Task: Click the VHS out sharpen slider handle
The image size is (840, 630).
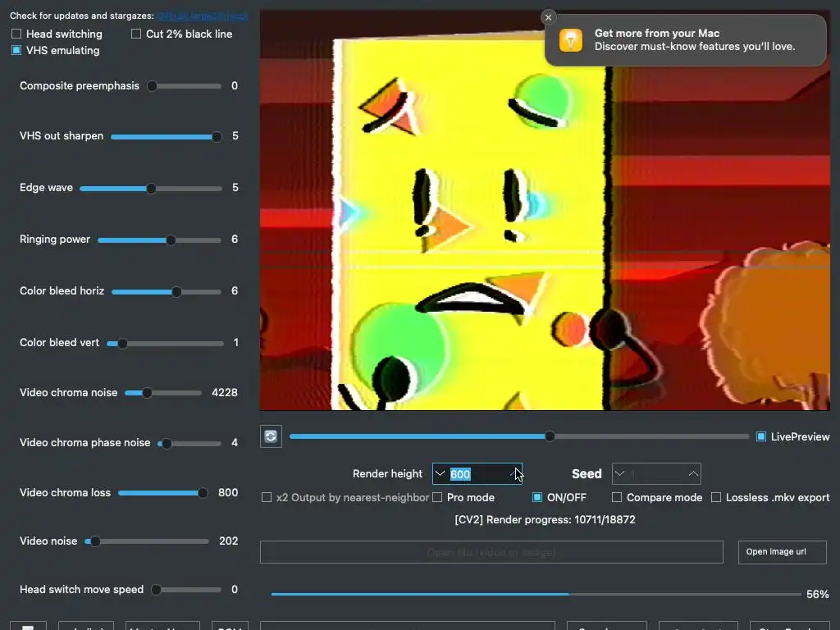Action: tap(217, 136)
